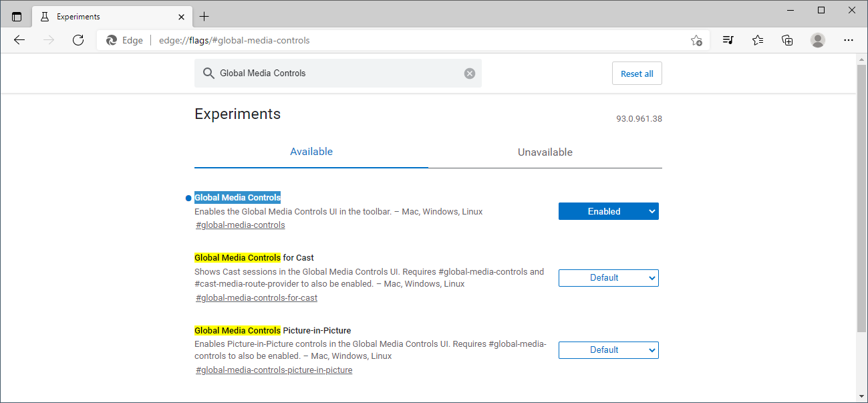868x403 pixels.
Task: Click the Back navigation arrow
Action: point(19,40)
